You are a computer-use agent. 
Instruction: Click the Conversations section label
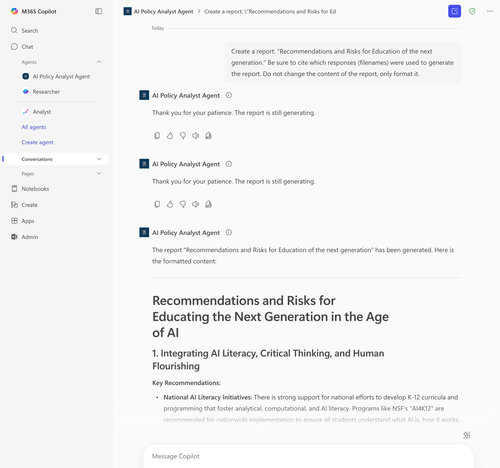click(37, 159)
